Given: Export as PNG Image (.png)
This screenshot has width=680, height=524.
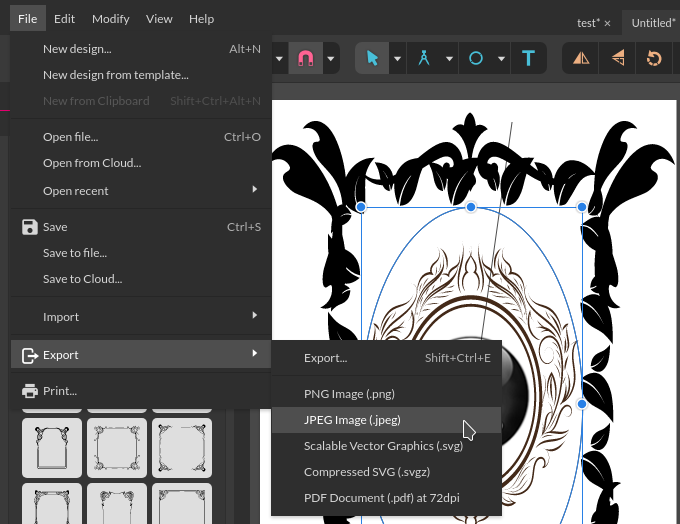Looking at the screenshot, I should 386,394.
